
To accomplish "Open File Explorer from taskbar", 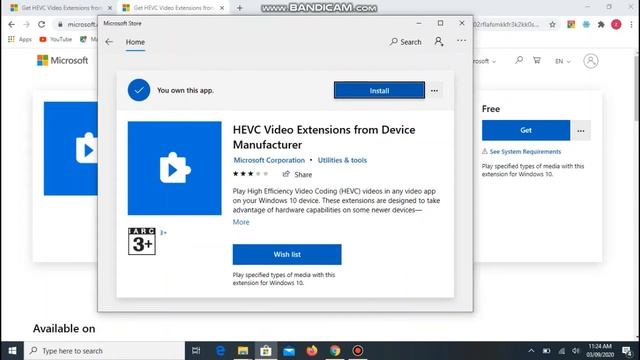I will click(x=243, y=351).
